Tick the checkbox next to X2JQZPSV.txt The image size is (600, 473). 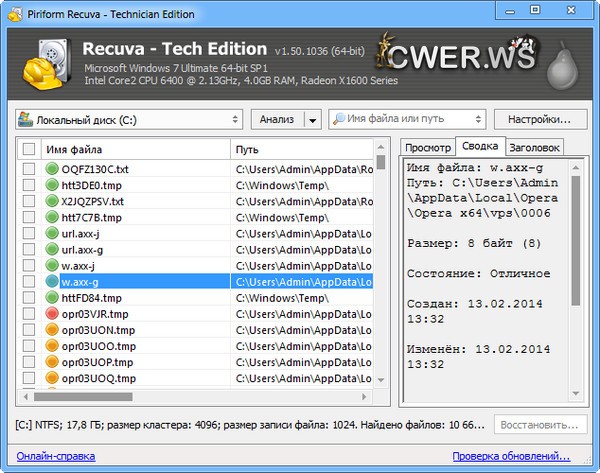click(29, 201)
